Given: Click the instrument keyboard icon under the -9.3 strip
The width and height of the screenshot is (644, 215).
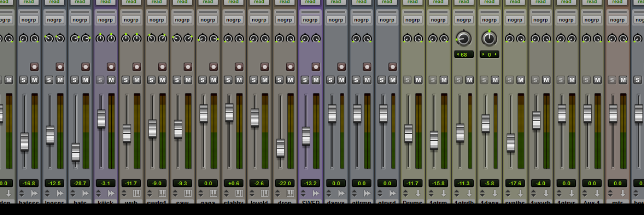Looking at the screenshot, I should tap(188, 193).
